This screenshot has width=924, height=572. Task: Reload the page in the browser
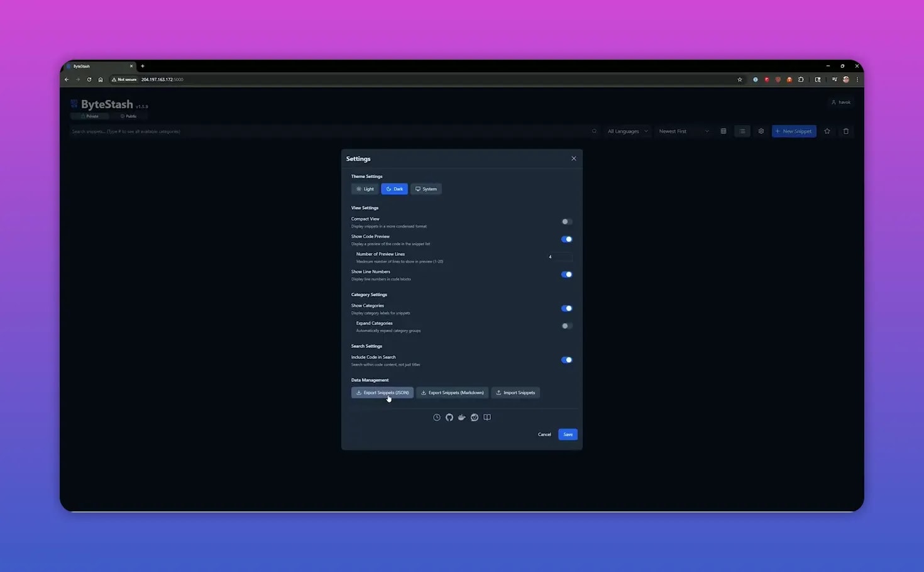pyautogui.click(x=89, y=80)
